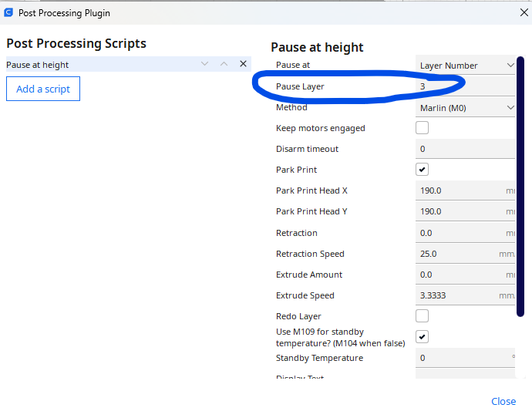This screenshot has height=418, width=532.
Task: Open the Method dropdown showing Marlin (M0)
Action: click(x=466, y=108)
